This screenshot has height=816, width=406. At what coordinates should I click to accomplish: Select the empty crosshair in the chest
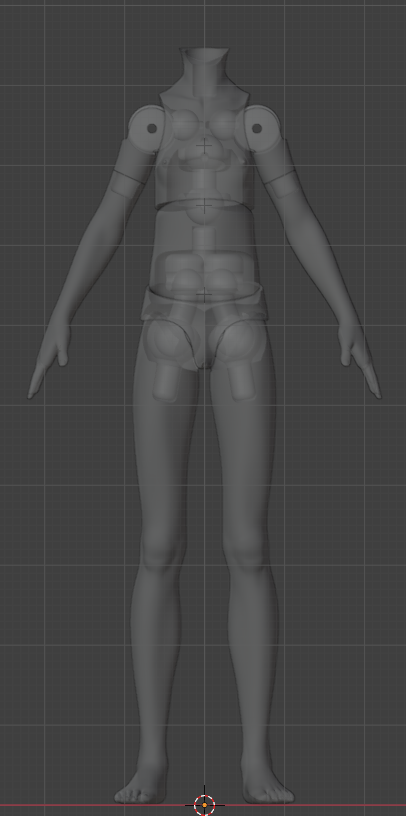click(204, 146)
